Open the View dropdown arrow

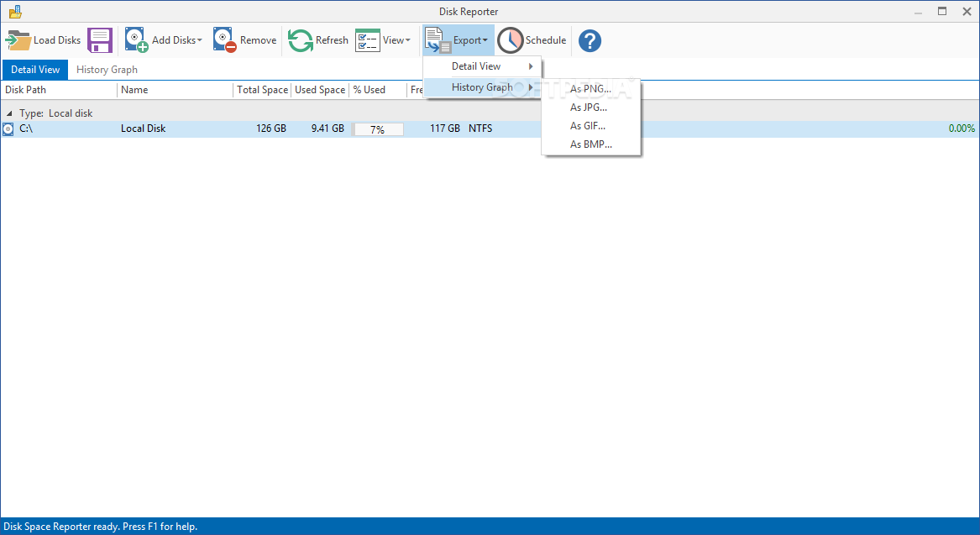(407, 40)
